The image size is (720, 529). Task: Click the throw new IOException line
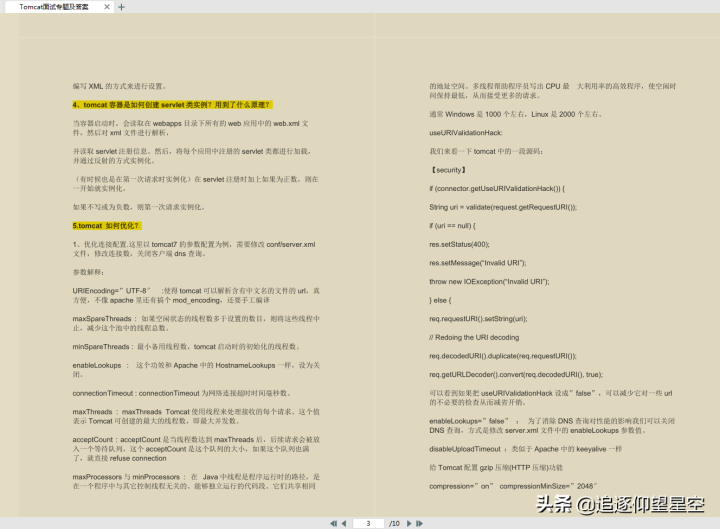coord(489,281)
